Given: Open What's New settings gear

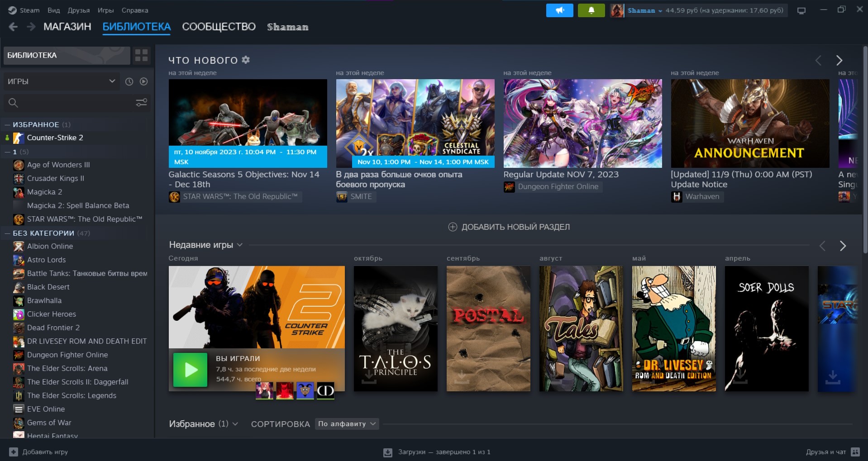Looking at the screenshot, I should (x=246, y=60).
